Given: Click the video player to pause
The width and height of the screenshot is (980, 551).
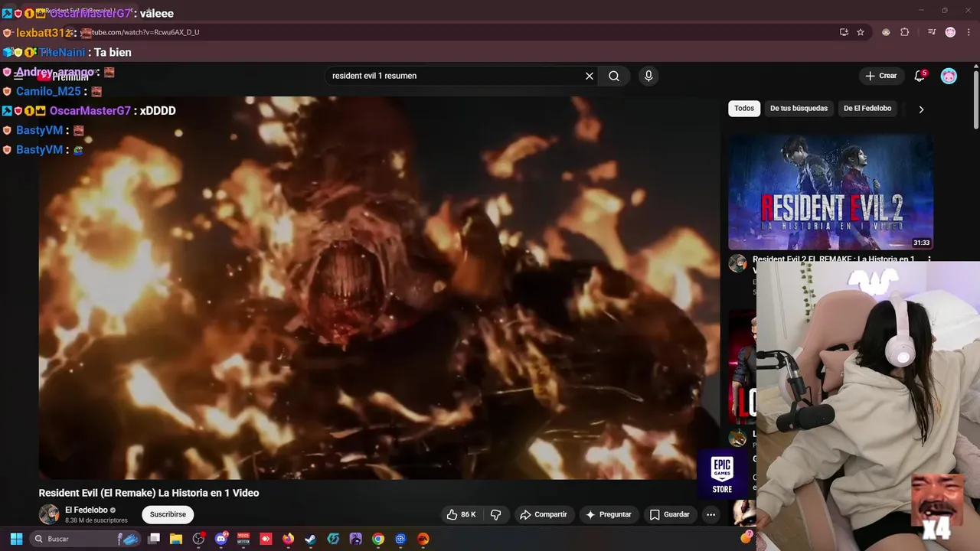Looking at the screenshot, I should click(379, 288).
